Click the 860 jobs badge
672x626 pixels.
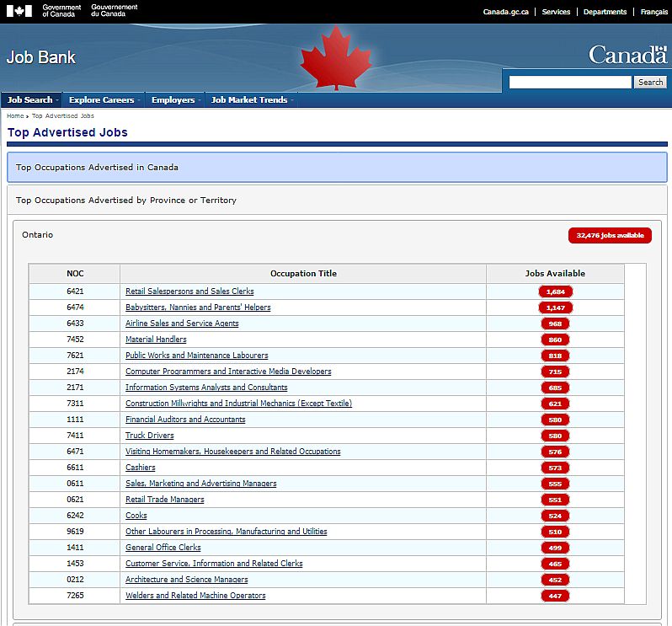556,340
